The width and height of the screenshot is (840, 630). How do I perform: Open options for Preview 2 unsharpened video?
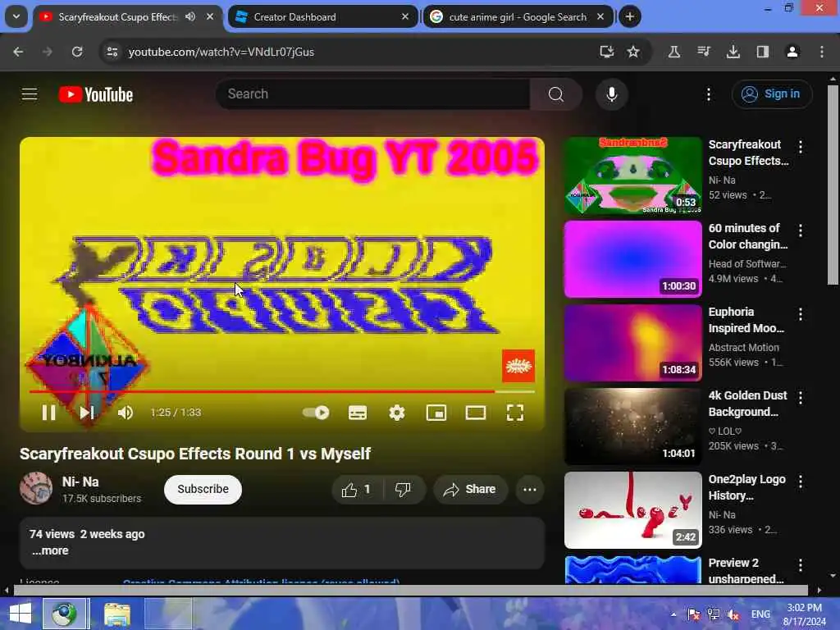801,564
